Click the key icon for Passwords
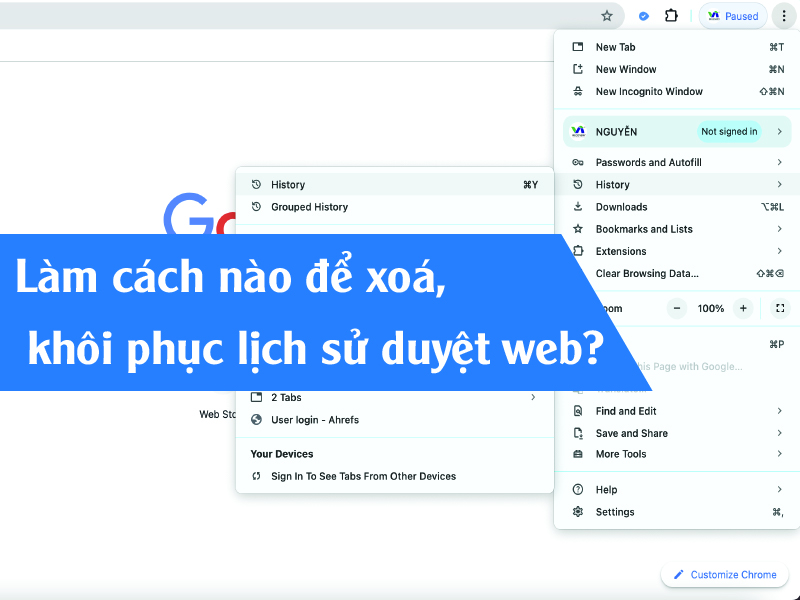This screenshot has width=800, height=600. [578, 162]
